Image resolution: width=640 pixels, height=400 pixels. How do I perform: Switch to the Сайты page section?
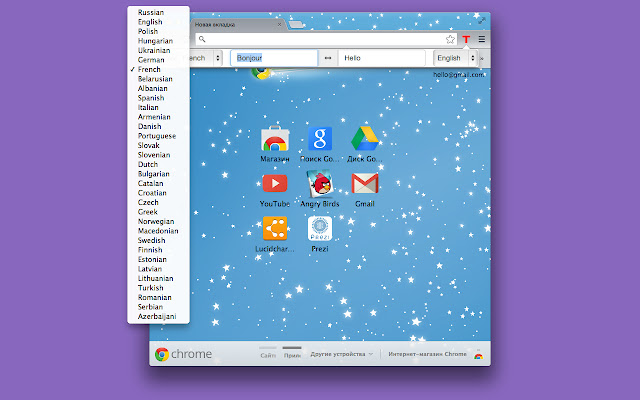click(x=268, y=353)
